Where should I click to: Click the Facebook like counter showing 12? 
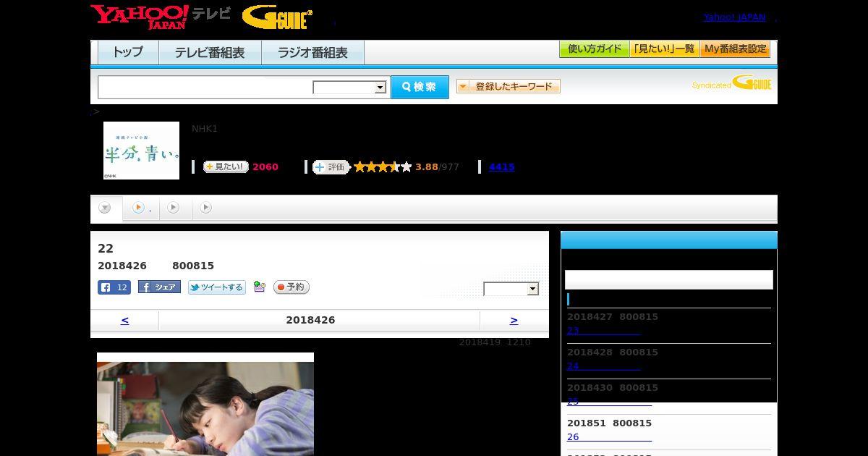coord(114,287)
